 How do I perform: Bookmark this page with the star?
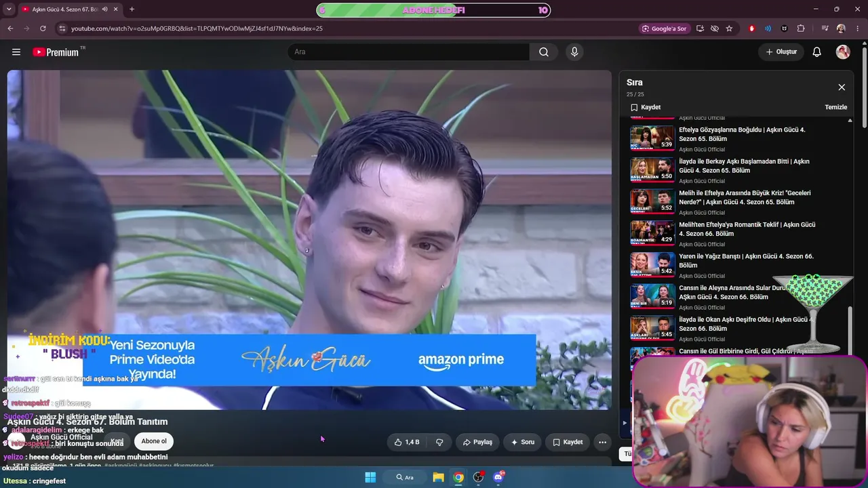(x=729, y=28)
